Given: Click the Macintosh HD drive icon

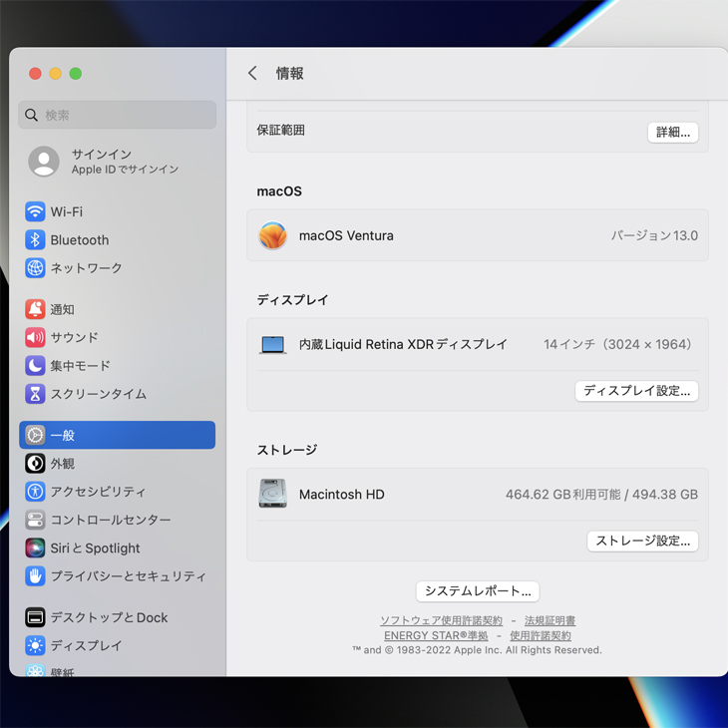Looking at the screenshot, I should point(272,494).
